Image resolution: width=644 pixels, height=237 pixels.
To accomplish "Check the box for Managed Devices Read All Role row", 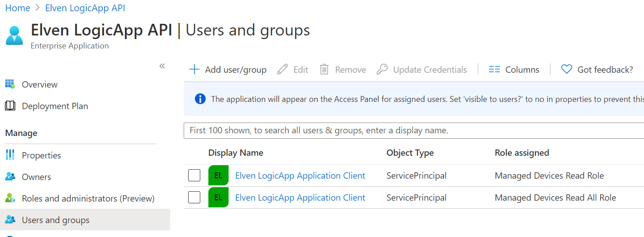I will (x=194, y=197).
